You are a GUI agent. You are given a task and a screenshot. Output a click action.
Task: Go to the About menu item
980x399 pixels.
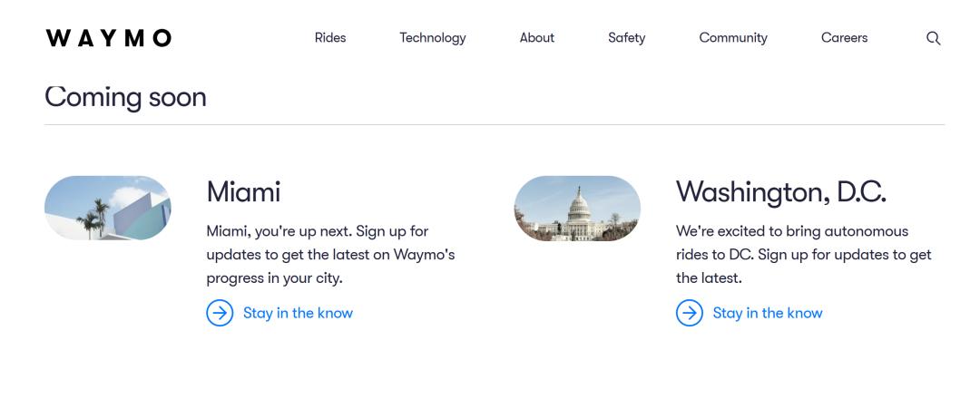coord(536,38)
